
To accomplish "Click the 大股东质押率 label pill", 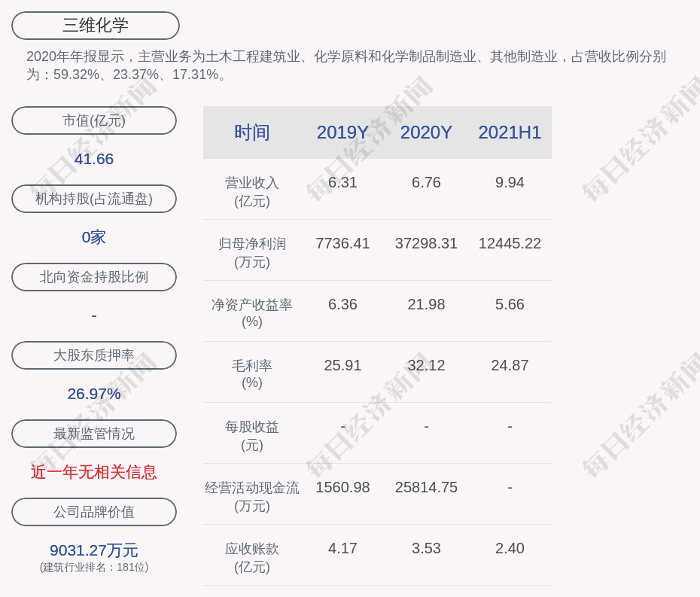I will coord(94,355).
